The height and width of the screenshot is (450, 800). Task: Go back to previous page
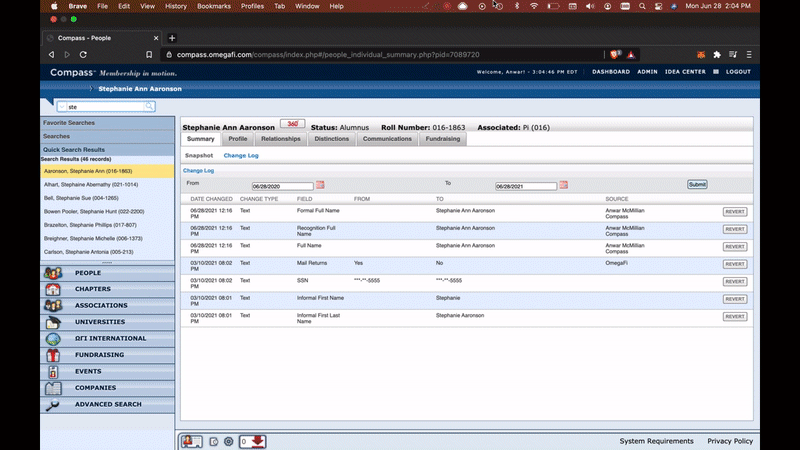tap(51, 55)
